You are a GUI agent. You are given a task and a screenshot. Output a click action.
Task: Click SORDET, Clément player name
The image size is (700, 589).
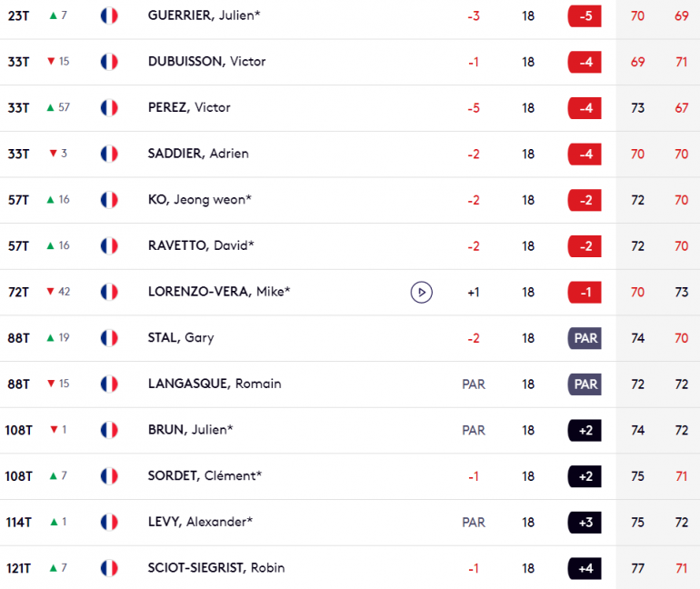pyautogui.click(x=205, y=475)
